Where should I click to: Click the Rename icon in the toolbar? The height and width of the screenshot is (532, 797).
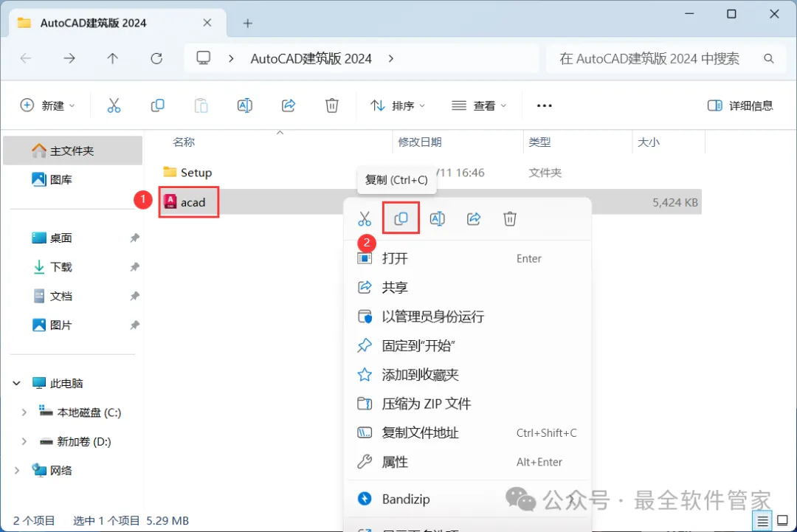pyautogui.click(x=244, y=106)
